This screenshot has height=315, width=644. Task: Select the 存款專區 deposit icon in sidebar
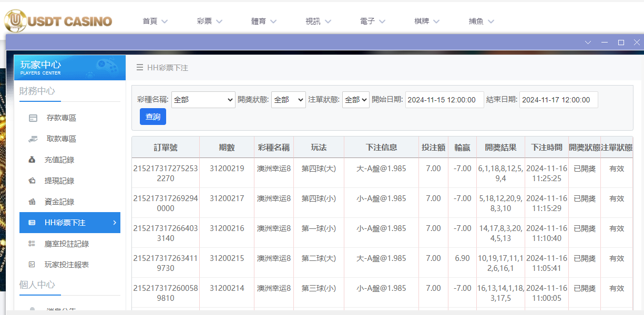[34, 118]
